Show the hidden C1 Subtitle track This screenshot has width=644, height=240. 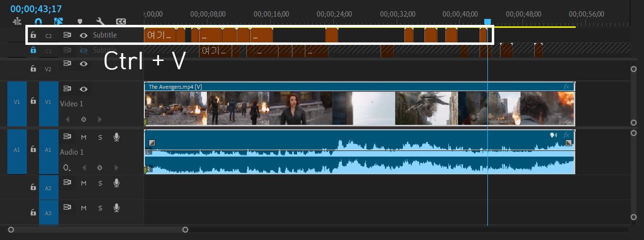pyautogui.click(x=83, y=50)
